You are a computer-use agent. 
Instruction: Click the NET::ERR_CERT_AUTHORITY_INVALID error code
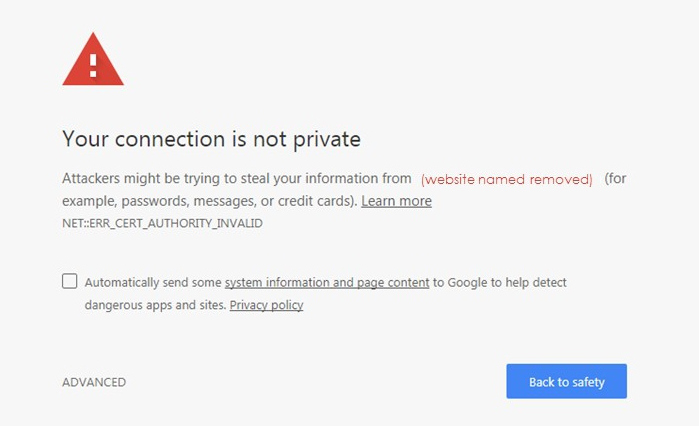[162, 224]
